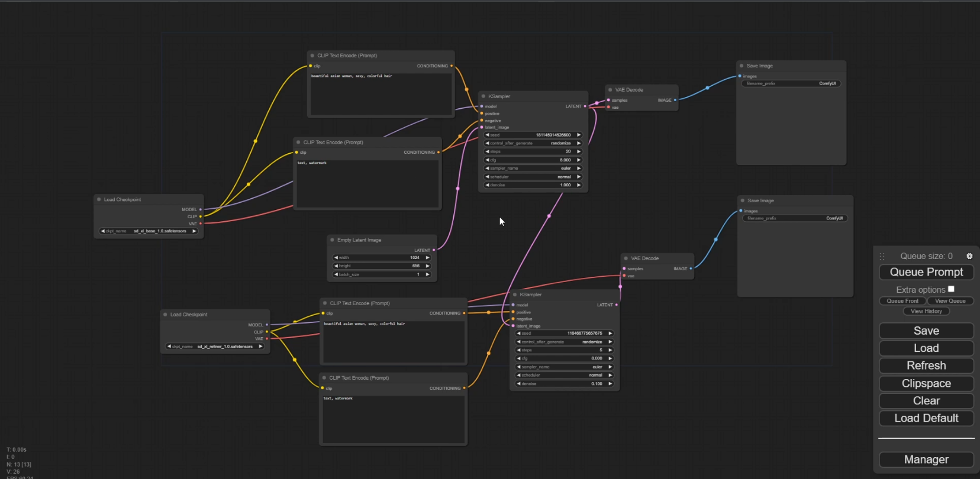
Task: Click CLIP output port of sd_xl_refiner checkpoint
Action: [267, 332]
